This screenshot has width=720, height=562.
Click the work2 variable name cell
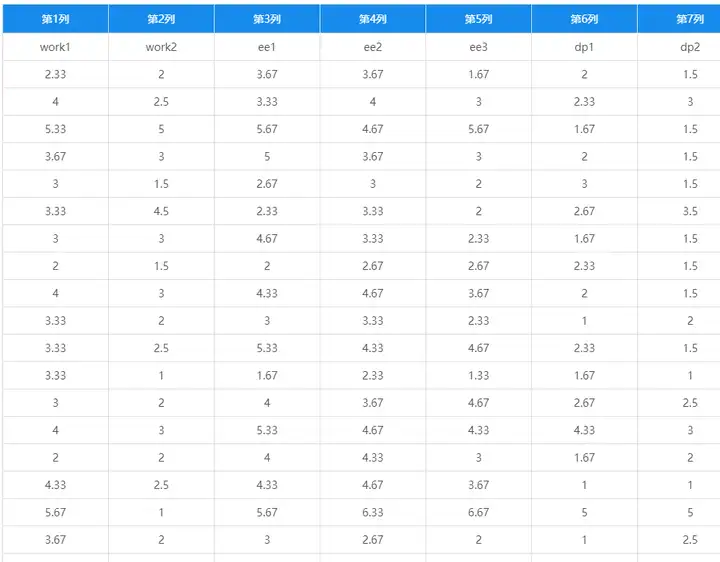(x=161, y=47)
